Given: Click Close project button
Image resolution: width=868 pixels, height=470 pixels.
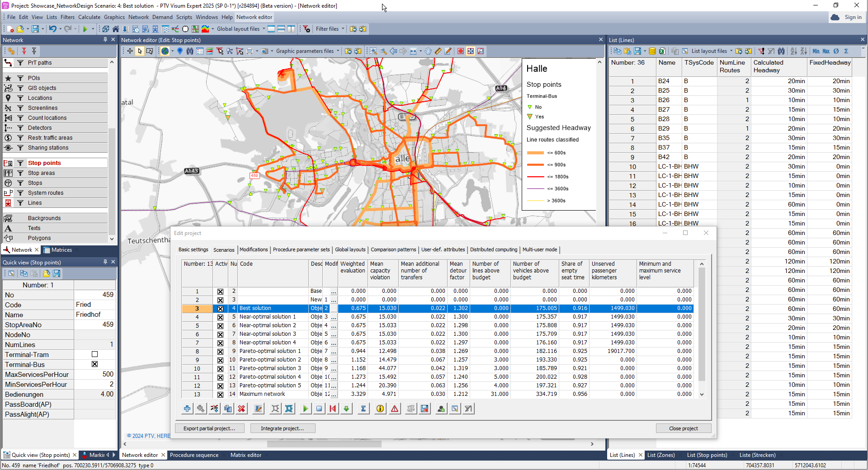Looking at the screenshot, I should 683,428.
